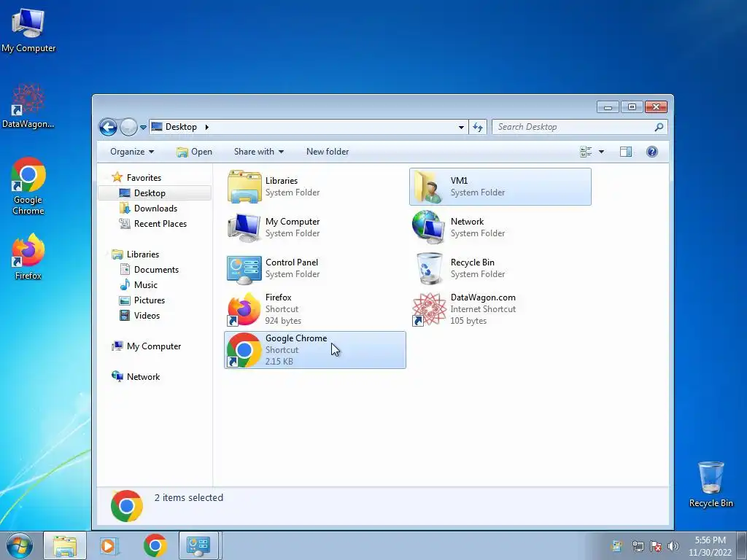Image resolution: width=747 pixels, height=560 pixels.
Task: Select the Firefox shortcut icon in file list
Action: pos(244,309)
